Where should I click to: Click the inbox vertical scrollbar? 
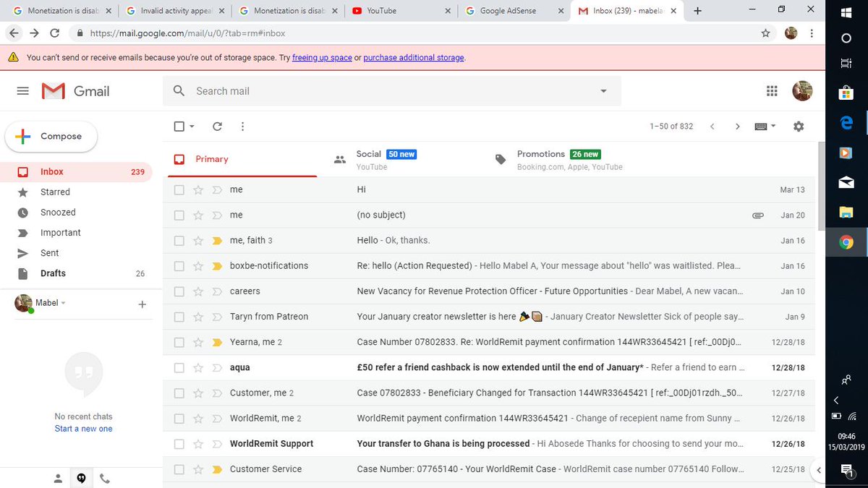click(x=821, y=187)
